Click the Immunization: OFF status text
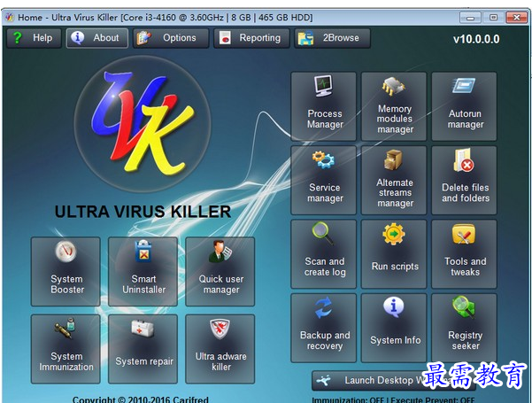This screenshot has height=403, width=532. coord(347,400)
